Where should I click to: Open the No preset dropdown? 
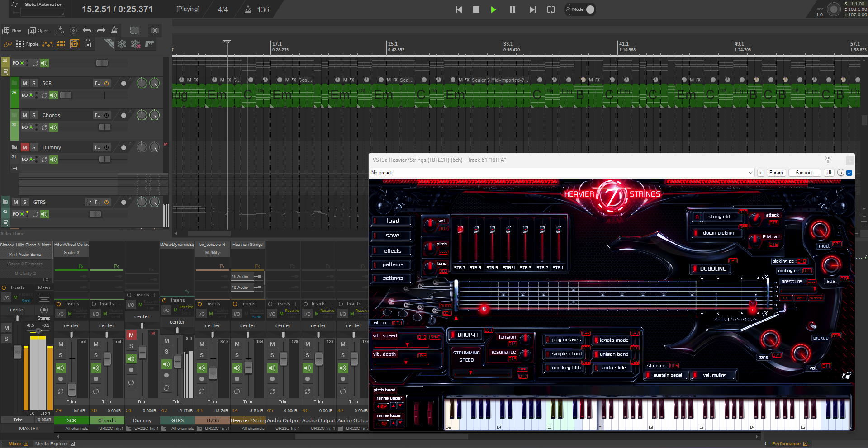[562, 173]
